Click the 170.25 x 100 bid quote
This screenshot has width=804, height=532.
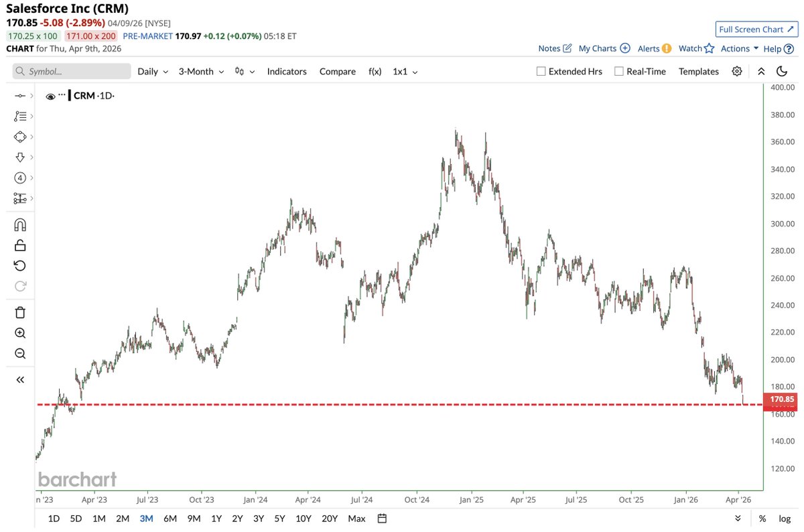(x=33, y=36)
